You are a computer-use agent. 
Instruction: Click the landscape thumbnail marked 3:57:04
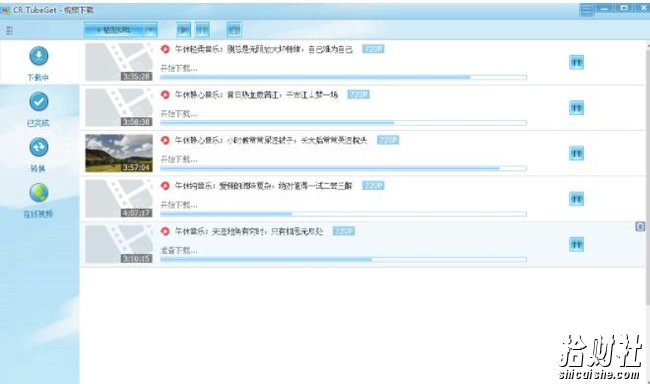point(119,153)
